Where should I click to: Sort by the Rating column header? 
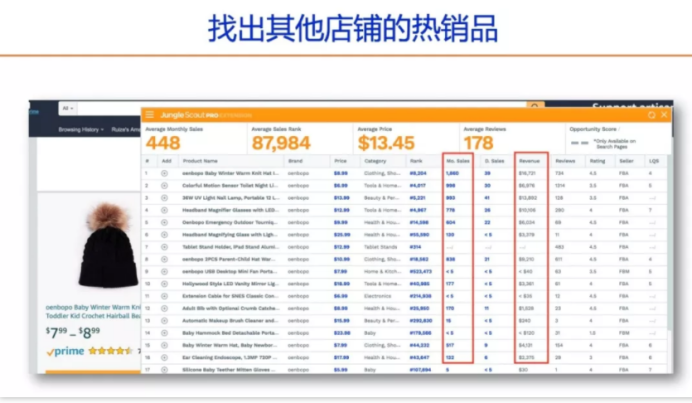coord(597,161)
